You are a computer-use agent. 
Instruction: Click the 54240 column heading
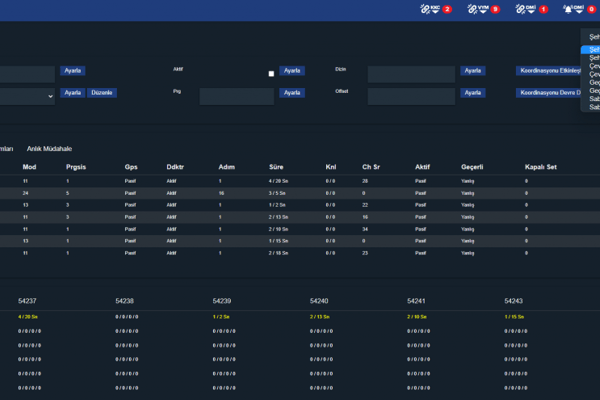tap(319, 301)
